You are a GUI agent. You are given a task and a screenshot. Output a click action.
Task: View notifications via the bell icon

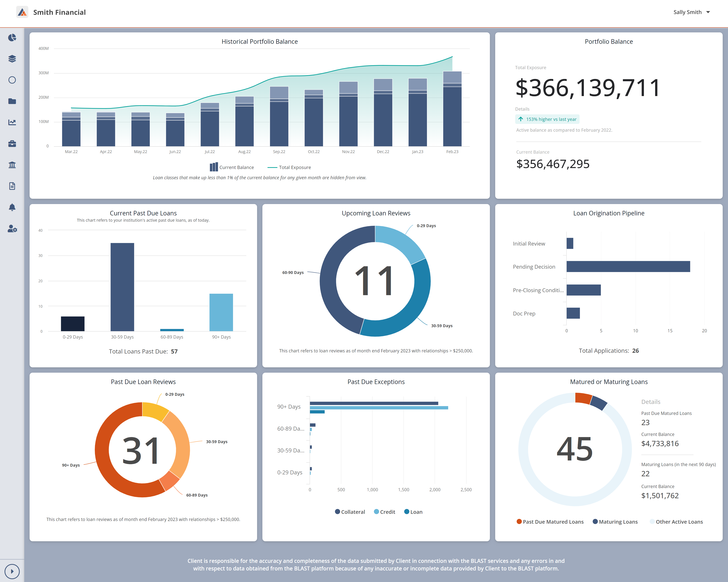point(12,207)
